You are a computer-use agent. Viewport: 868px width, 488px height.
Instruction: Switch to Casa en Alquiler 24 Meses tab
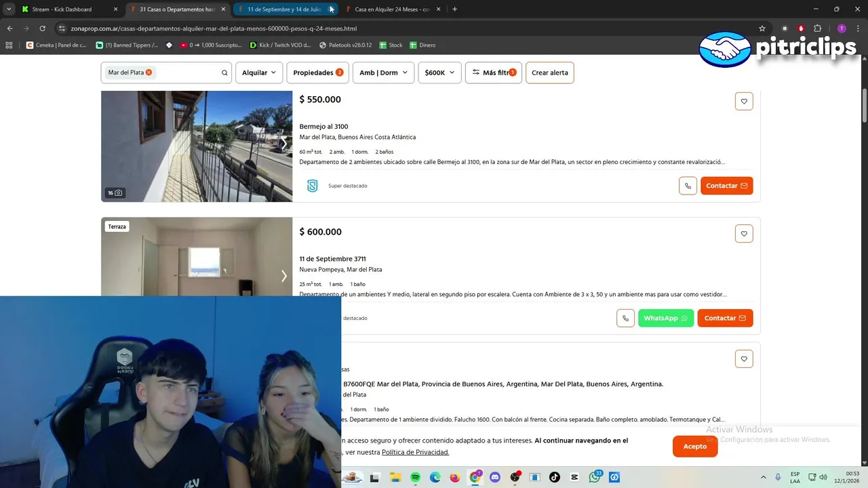click(392, 9)
